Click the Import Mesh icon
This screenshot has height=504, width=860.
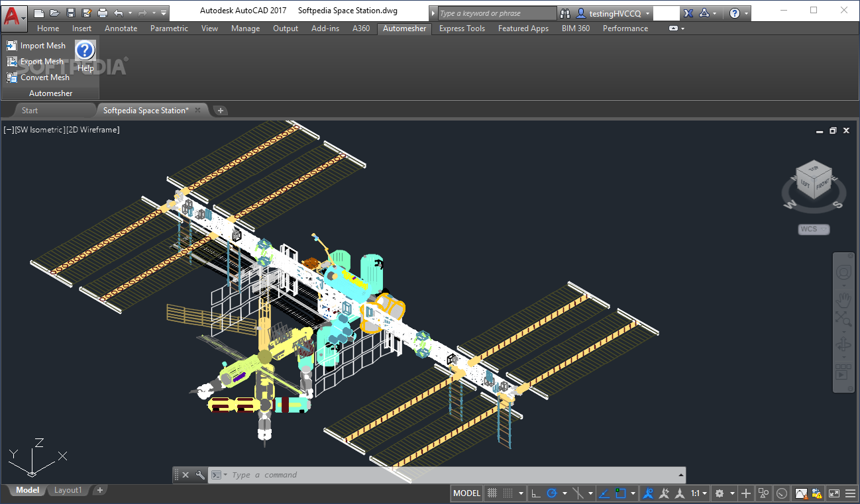tap(11, 46)
